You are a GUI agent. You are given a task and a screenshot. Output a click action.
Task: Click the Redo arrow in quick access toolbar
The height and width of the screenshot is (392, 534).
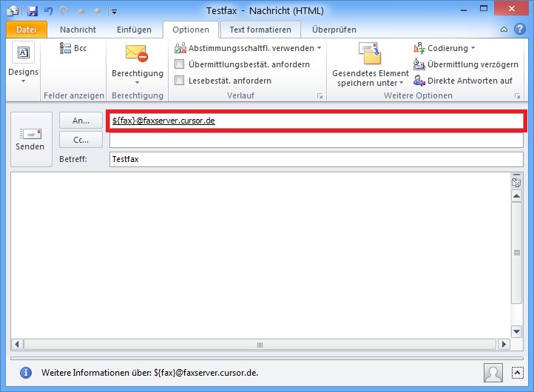[x=64, y=11]
